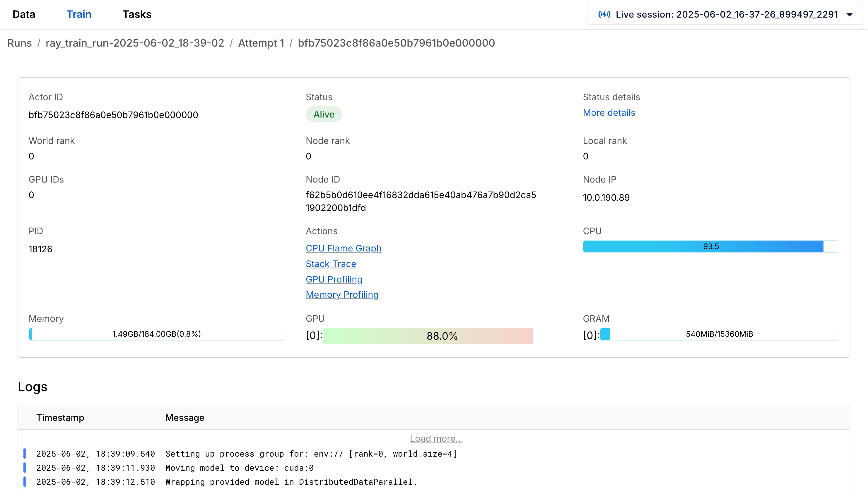Click the Timestamp column header
Viewport: 868px width, 490px height.
click(60, 418)
